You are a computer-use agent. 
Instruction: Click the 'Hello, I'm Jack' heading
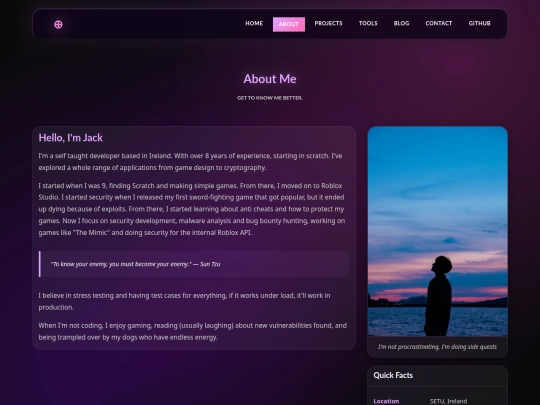[71, 138]
